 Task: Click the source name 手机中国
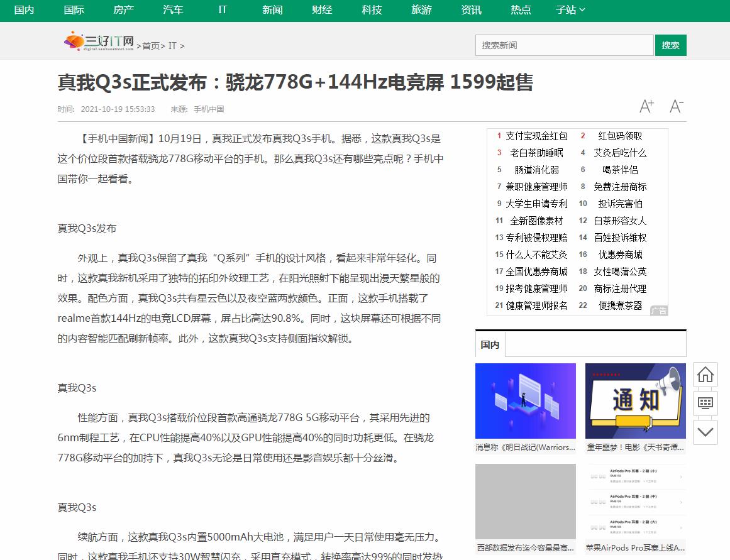(209, 109)
